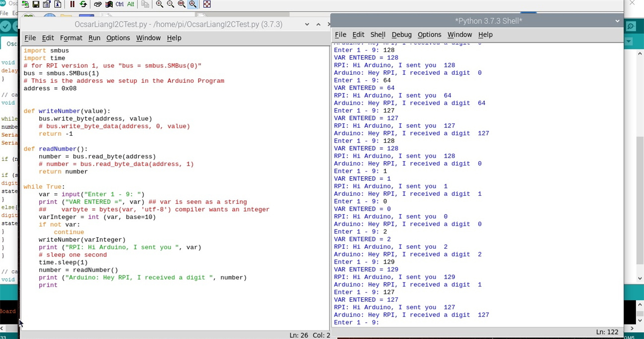Click the connection info icon in toolbar

click(58, 4)
